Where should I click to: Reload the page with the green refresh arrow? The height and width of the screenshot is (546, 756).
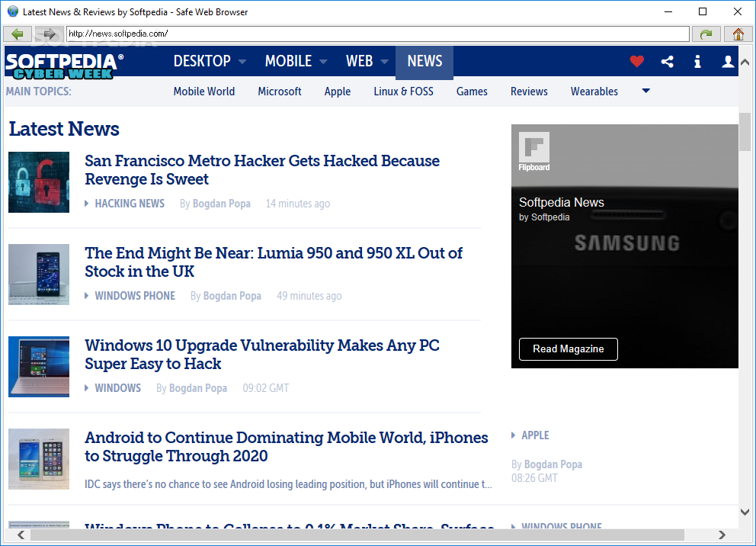706,34
